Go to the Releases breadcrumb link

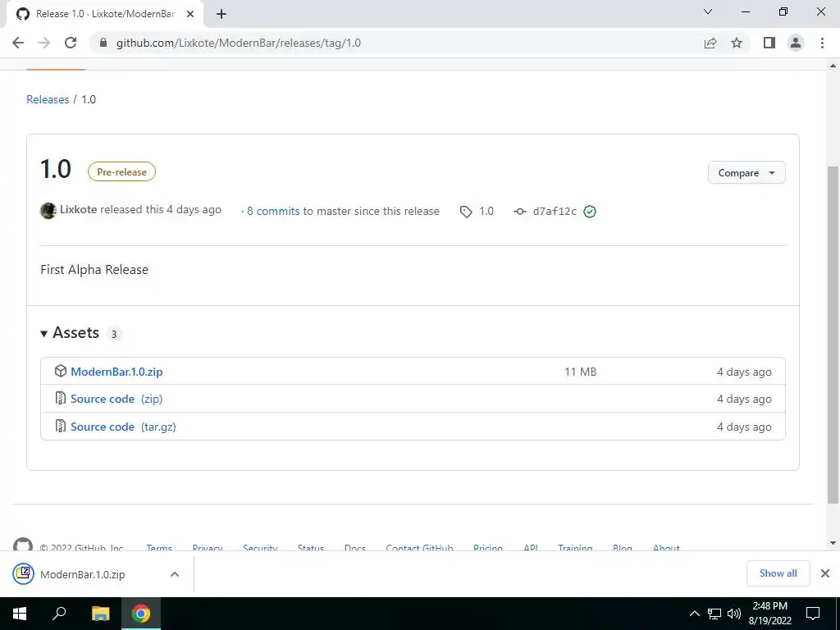(48, 99)
